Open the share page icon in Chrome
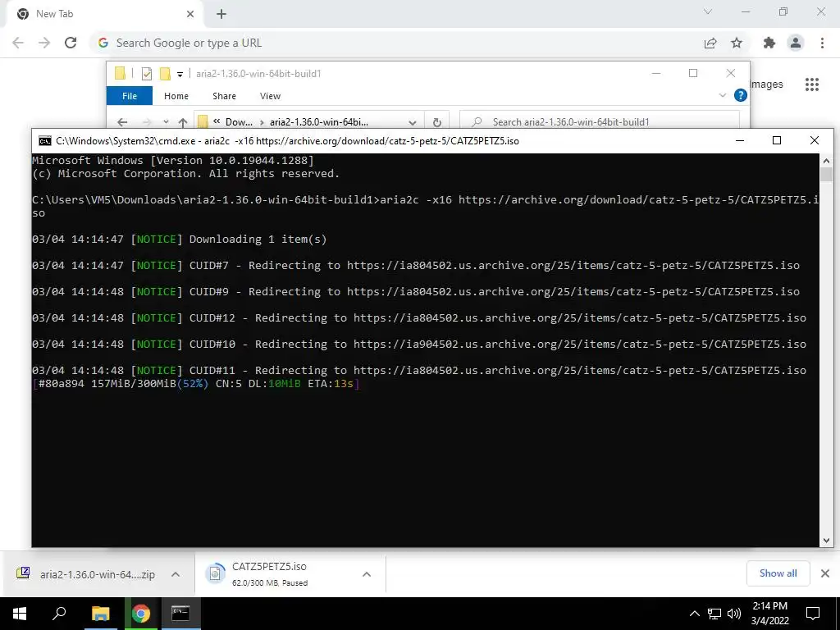 pos(710,43)
